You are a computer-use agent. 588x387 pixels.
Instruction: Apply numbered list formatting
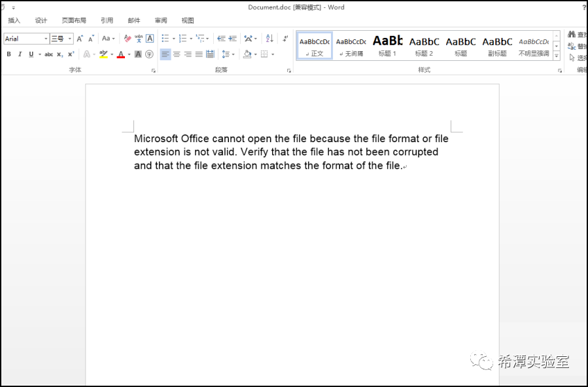coord(182,38)
